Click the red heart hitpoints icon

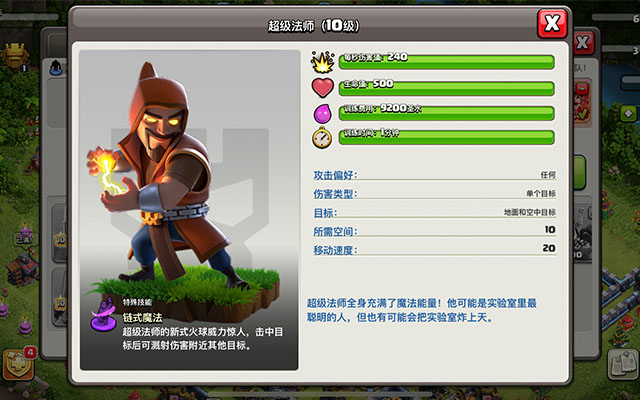click(322, 87)
